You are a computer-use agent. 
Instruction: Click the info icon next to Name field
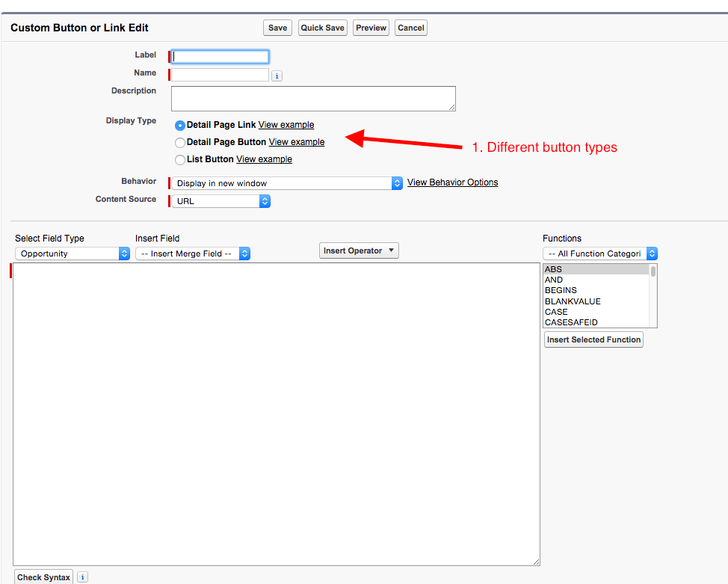click(277, 76)
